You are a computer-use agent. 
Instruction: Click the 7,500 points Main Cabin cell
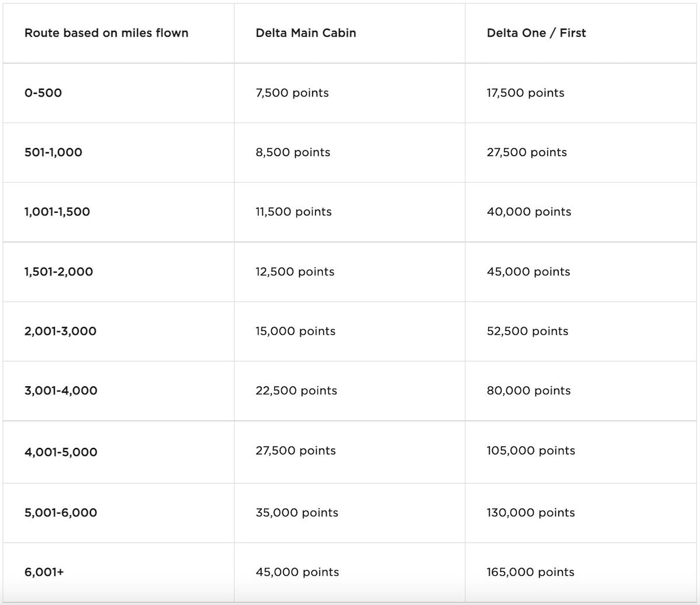tap(292, 93)
